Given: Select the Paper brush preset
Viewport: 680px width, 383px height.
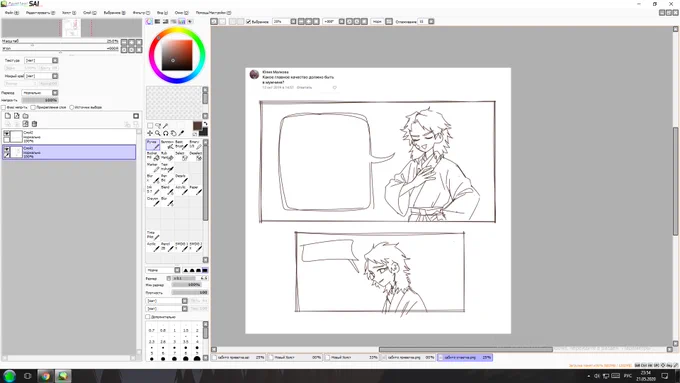Looking at the screenshot, I should pos(196,190).
